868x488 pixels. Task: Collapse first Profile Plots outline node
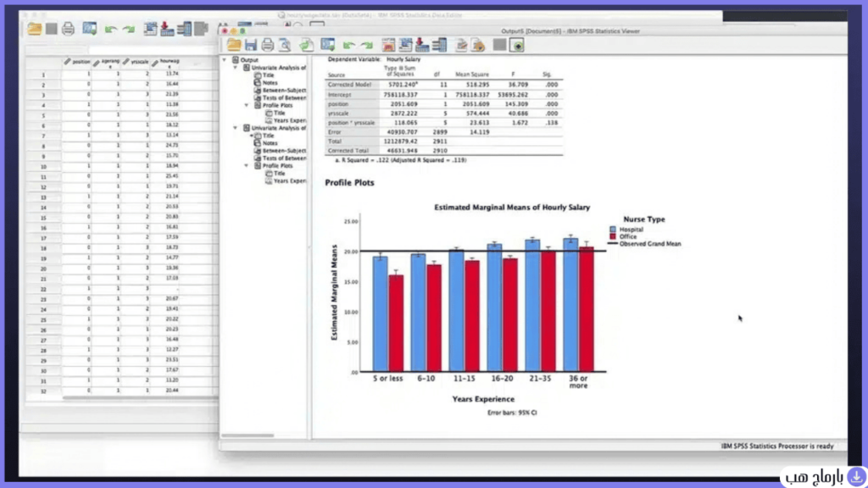[247, 105]
